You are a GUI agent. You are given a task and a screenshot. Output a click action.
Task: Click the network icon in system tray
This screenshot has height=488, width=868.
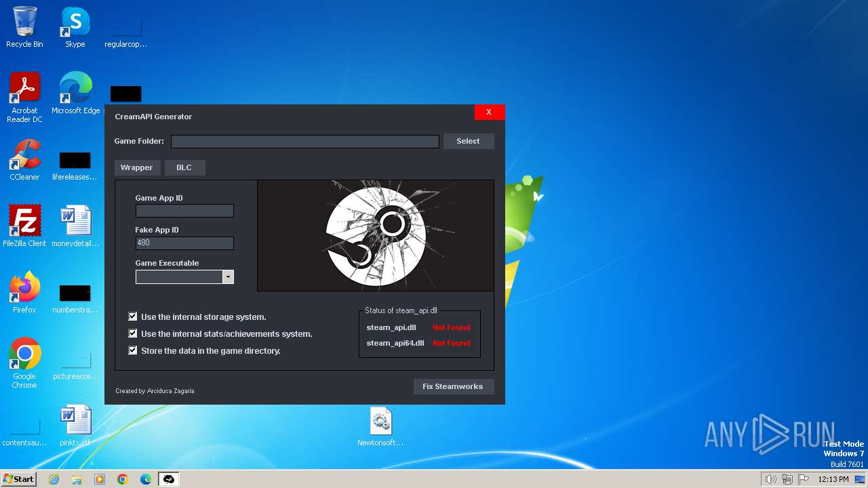[x=787, y=479]
